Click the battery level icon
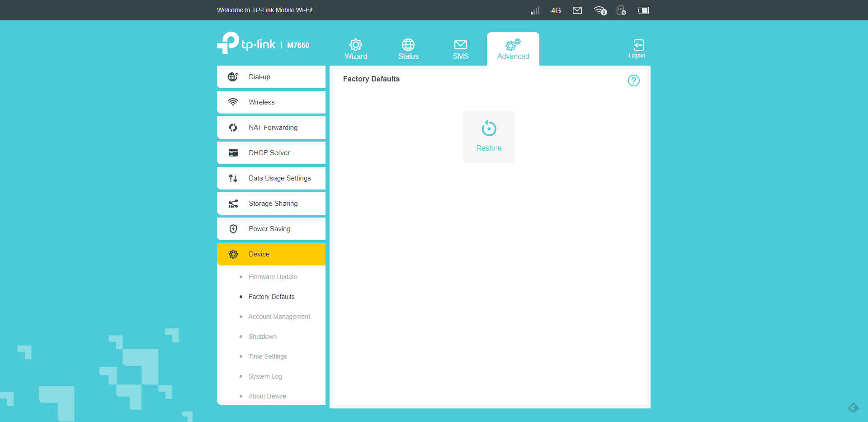This screenshot has width=868, height=422. pos(643,10)
